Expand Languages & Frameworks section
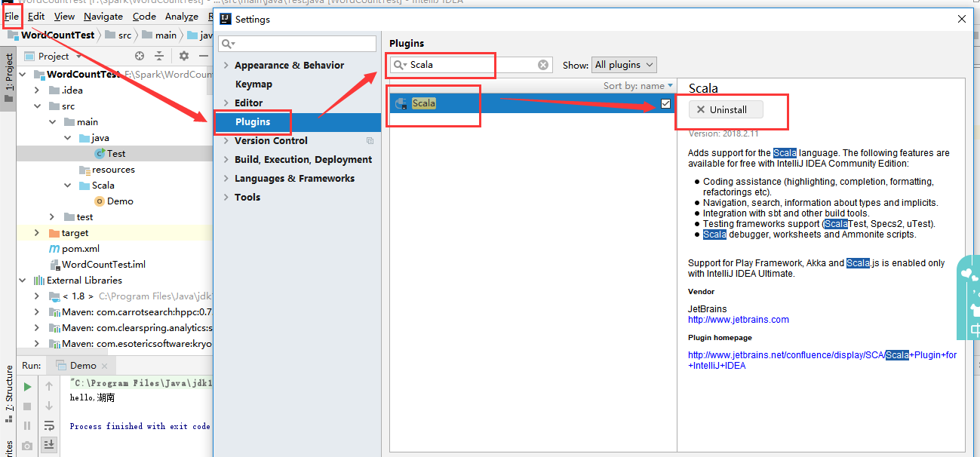The width and height of the screenshot is (980, 457). 226,179
